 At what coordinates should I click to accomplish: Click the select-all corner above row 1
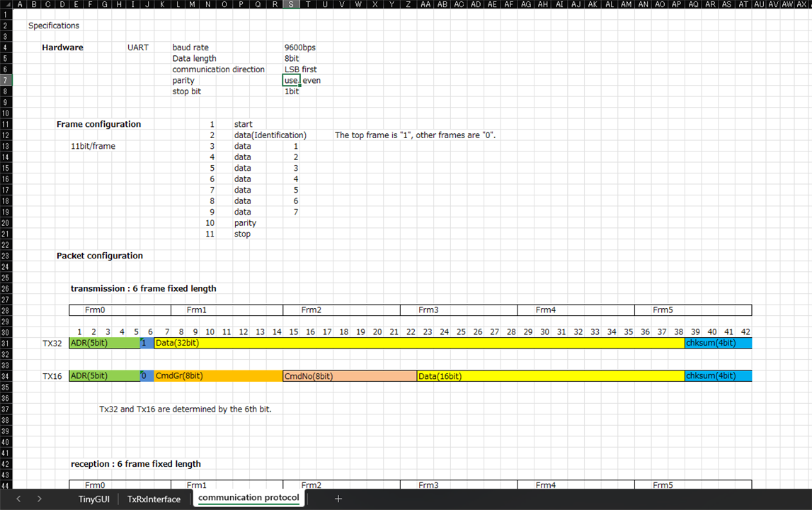6,4
